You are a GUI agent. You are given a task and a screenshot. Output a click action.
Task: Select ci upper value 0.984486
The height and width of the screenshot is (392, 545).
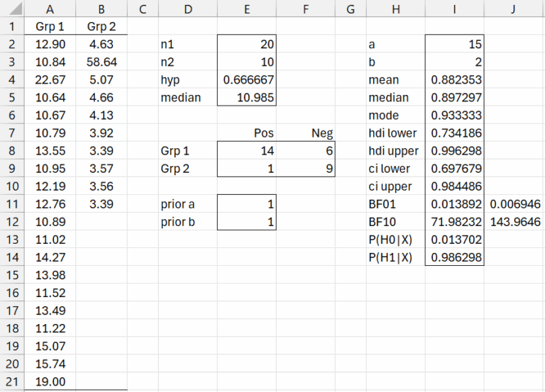coord(454,186)
